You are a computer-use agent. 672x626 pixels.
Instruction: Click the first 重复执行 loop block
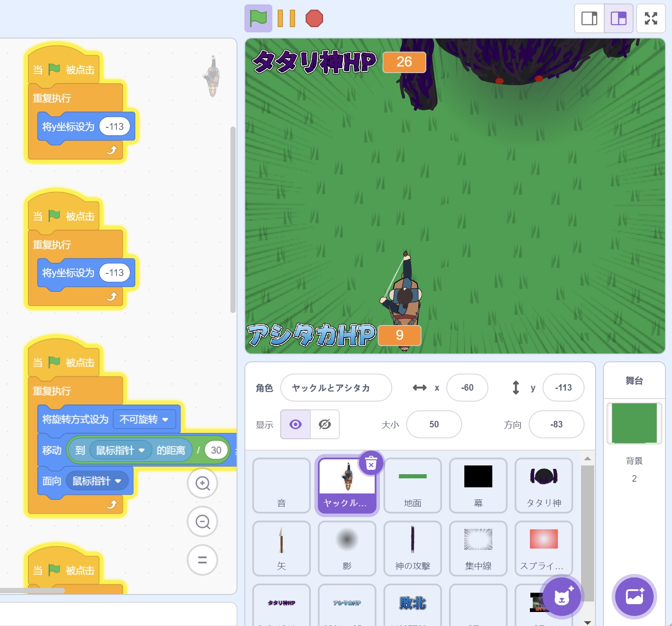pyautogui.click(x=52, y=98)
